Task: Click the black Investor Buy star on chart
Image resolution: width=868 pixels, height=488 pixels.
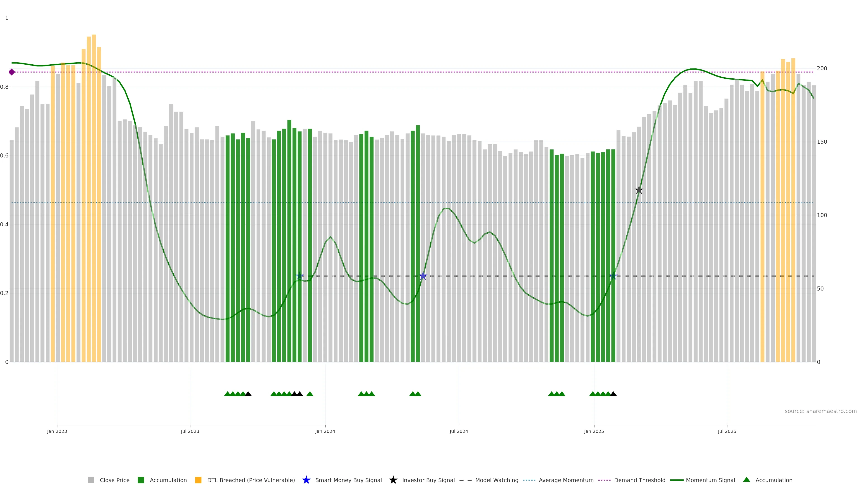Action: coord(639,190)
